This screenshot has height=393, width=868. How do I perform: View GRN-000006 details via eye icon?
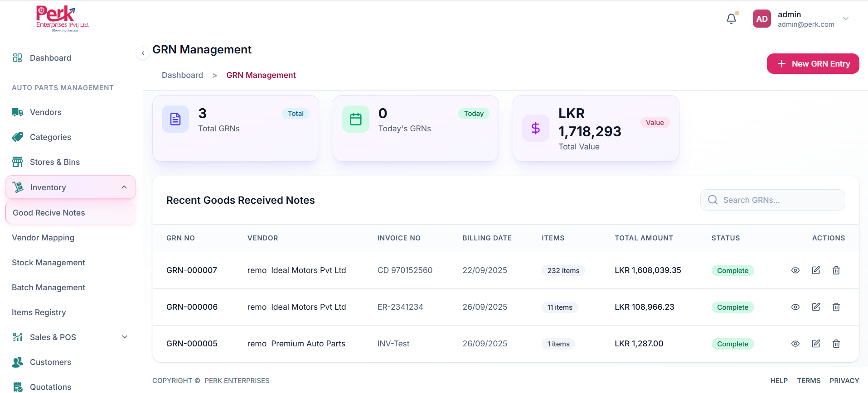coord(795,307)
